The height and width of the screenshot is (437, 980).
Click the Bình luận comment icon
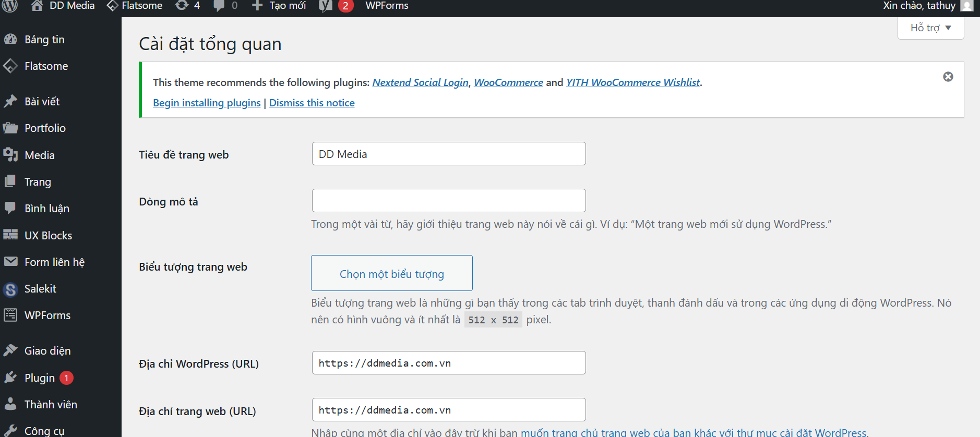[x=10, y=208]
